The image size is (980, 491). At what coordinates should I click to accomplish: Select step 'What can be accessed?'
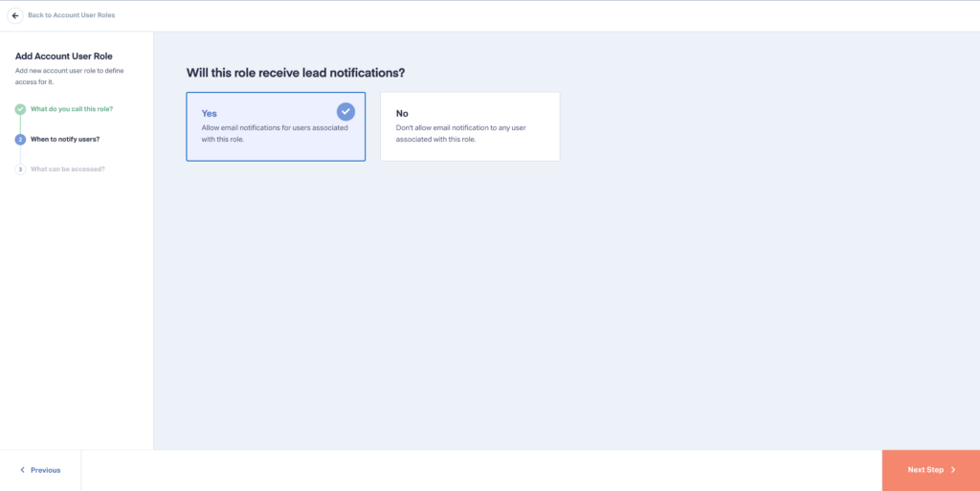click(68, 169)
